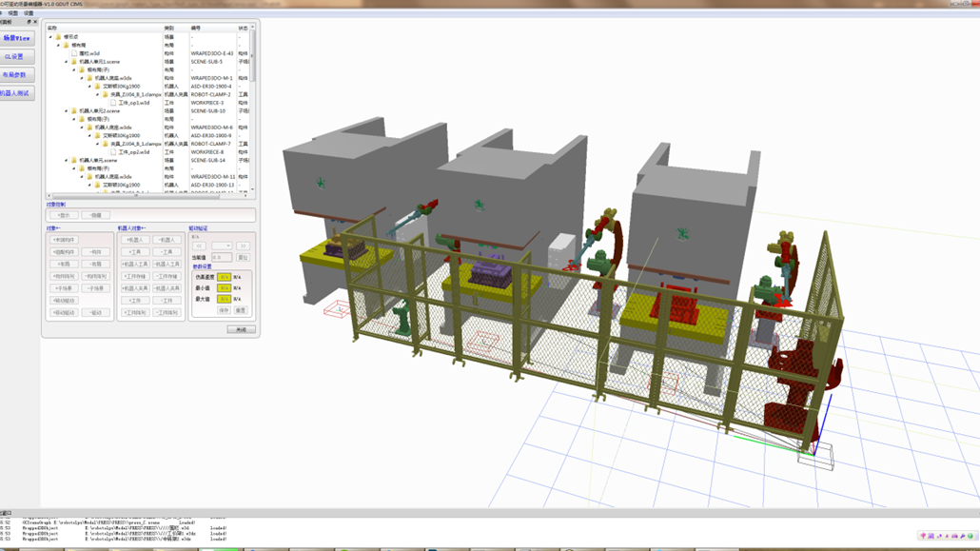This screenshot has width=980, height=551.
Task: Close the side panel with X icon
Action: [35, 22]
